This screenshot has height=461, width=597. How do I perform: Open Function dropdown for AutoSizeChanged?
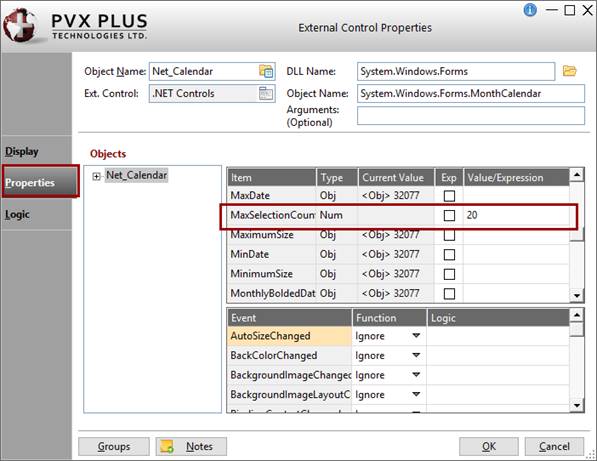click(x=416, y=336)
